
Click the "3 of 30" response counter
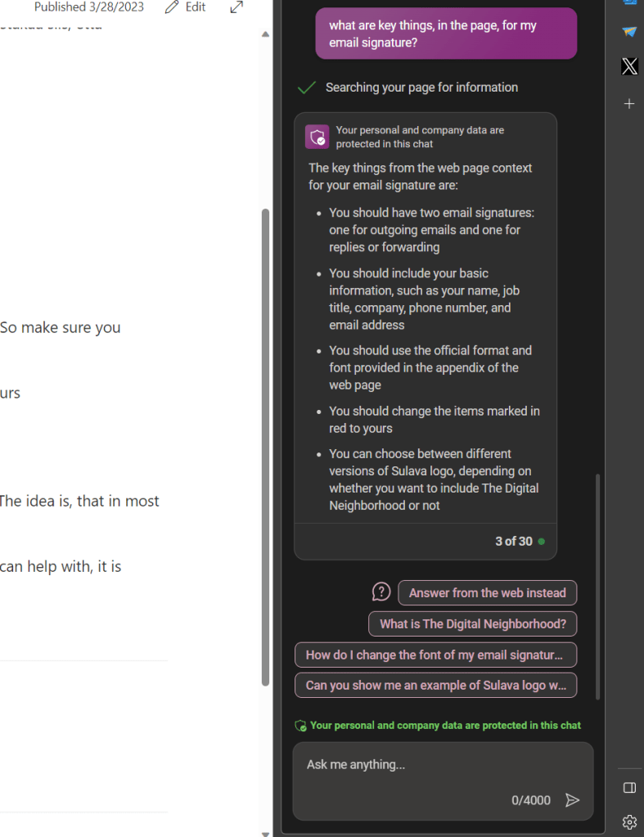(x=513, y=541)
